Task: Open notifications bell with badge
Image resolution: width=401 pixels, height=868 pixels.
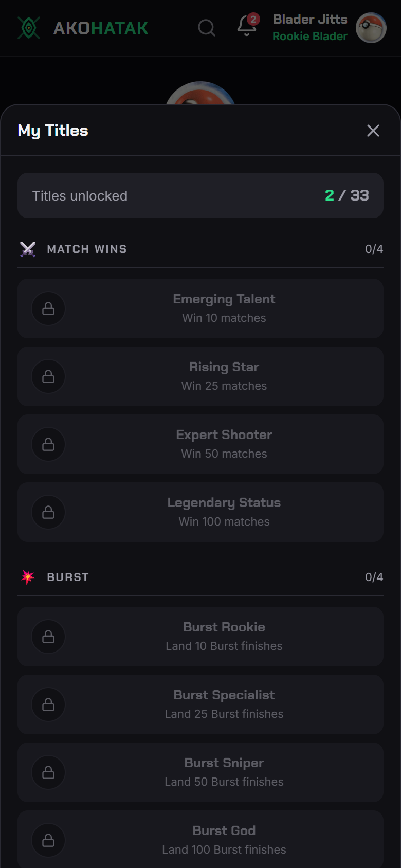Action: tap(247, 26)
